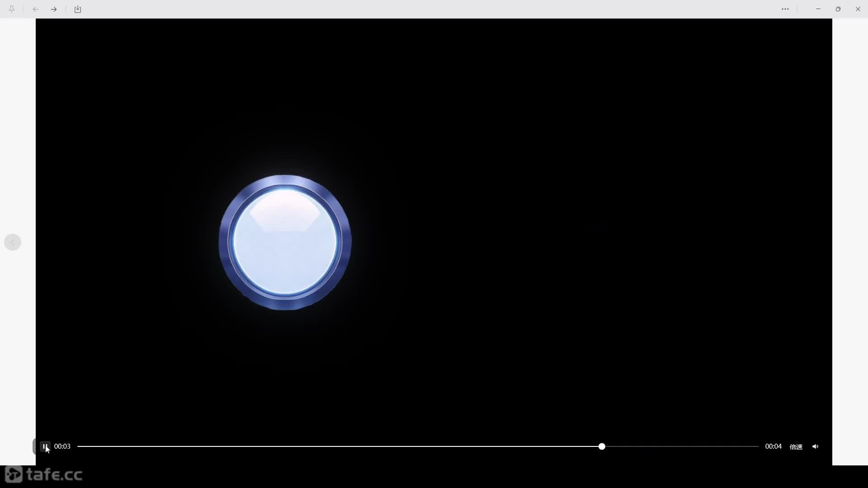Restore down the player window

click(838, 9)
